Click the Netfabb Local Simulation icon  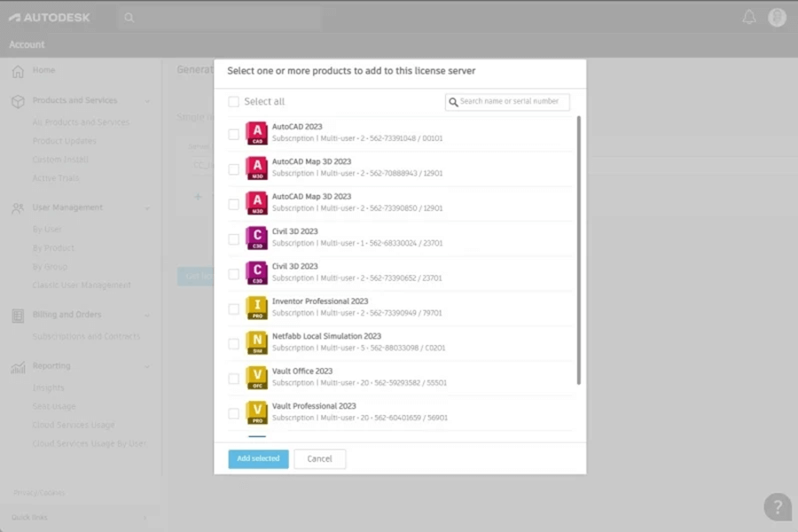(x=257, y=343)
